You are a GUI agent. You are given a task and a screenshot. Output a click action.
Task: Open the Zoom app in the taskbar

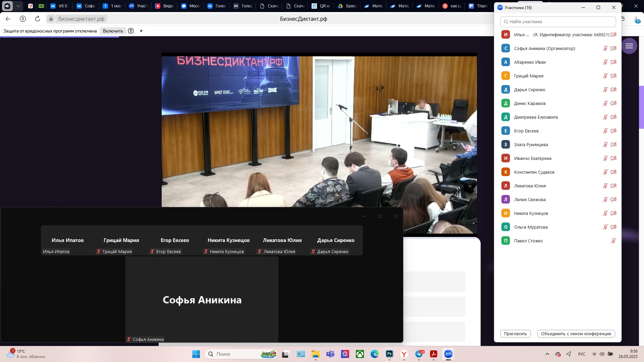coord(448,354)
